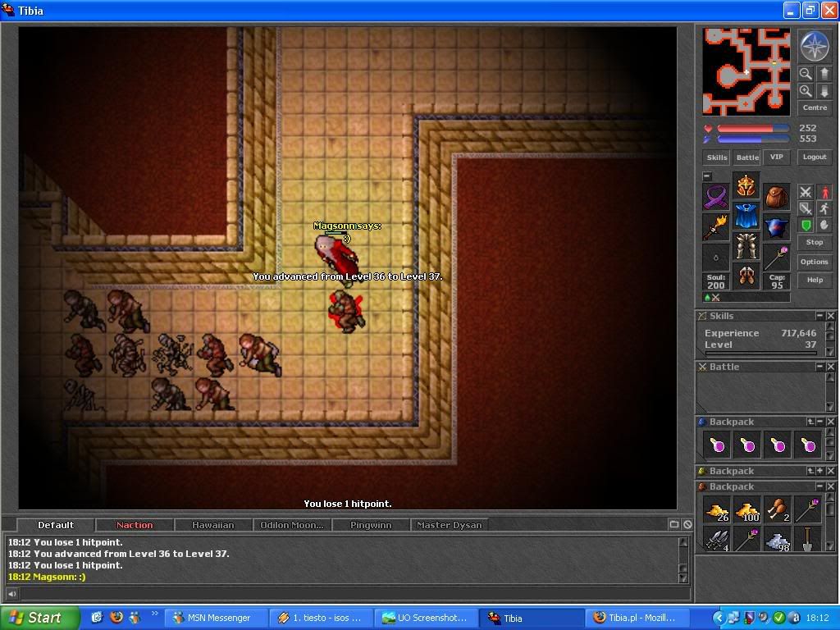Image resolution: width=840 pixels, height=630 pixels.
Task: Zoom out the minimap
Action: pyautogui.click(x=806, y=73)
